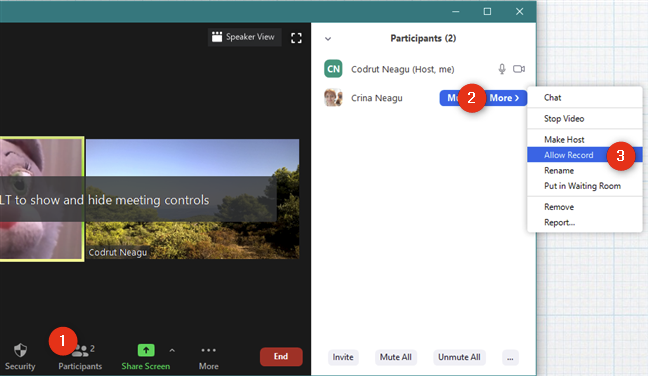Choose Rename from the menu

coord(585,171)
